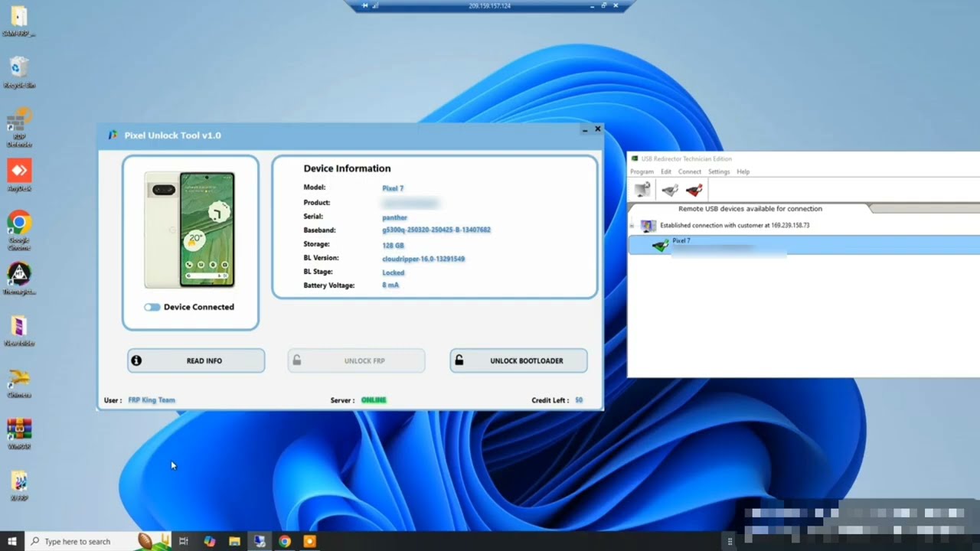The image size is (980, 551).
Task: Click the UNLOCK FRP button
Action: [356, 360]
